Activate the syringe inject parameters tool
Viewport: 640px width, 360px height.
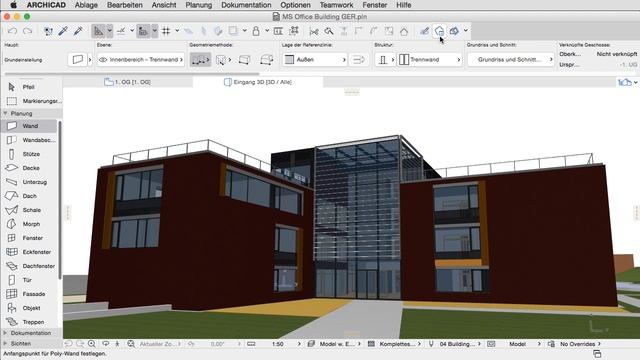[x=78, y=31]
